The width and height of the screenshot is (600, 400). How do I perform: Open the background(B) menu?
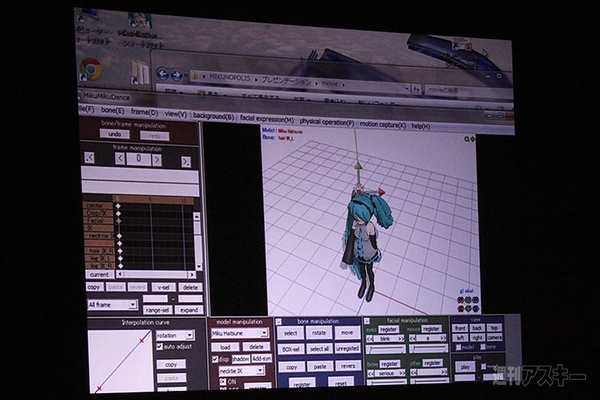[213, 116]
